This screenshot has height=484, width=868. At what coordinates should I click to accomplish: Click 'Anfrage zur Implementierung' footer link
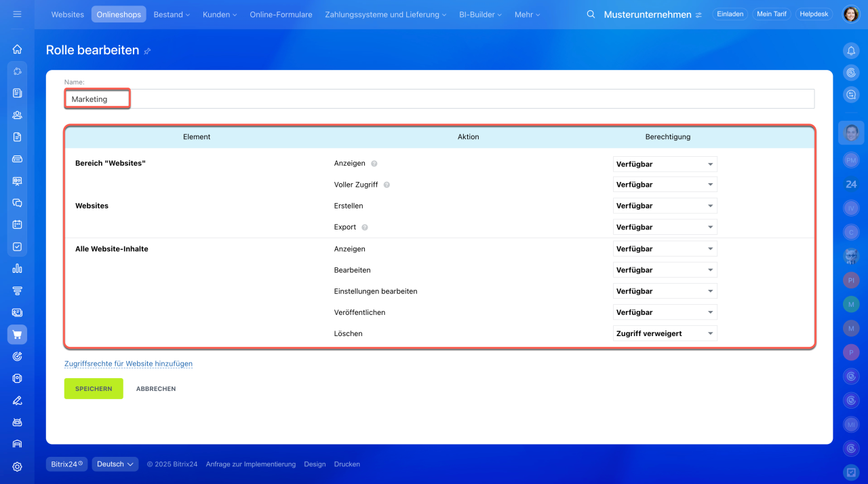[251, 464]
